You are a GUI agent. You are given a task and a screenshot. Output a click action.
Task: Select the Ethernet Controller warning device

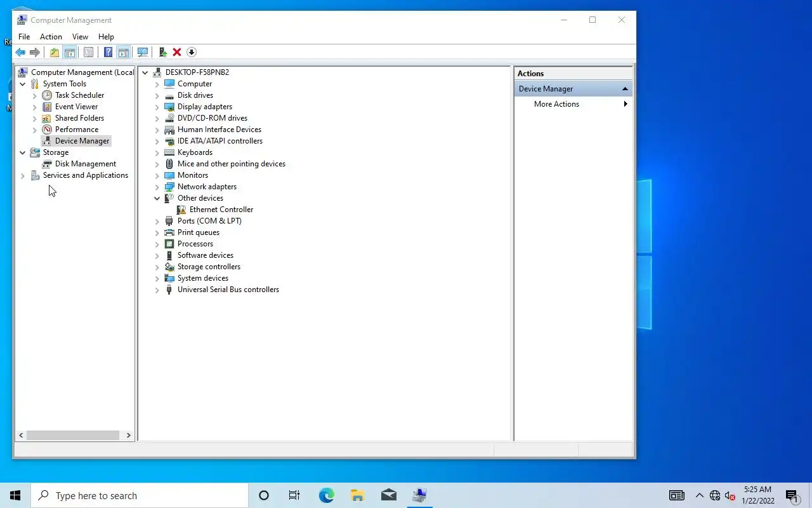tap(221, 210)
